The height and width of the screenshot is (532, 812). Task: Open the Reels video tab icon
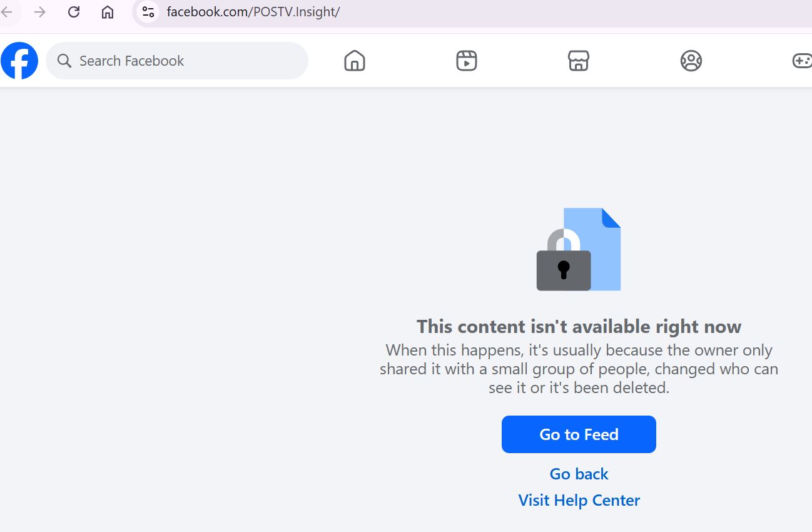coord(467,61)
